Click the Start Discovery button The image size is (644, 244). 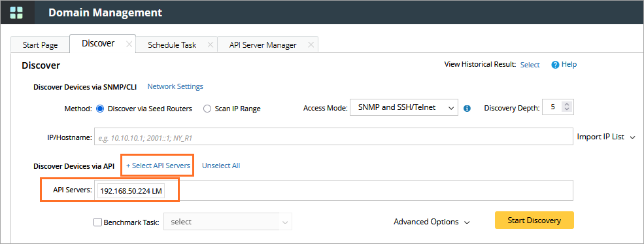[x=534, y=220]
